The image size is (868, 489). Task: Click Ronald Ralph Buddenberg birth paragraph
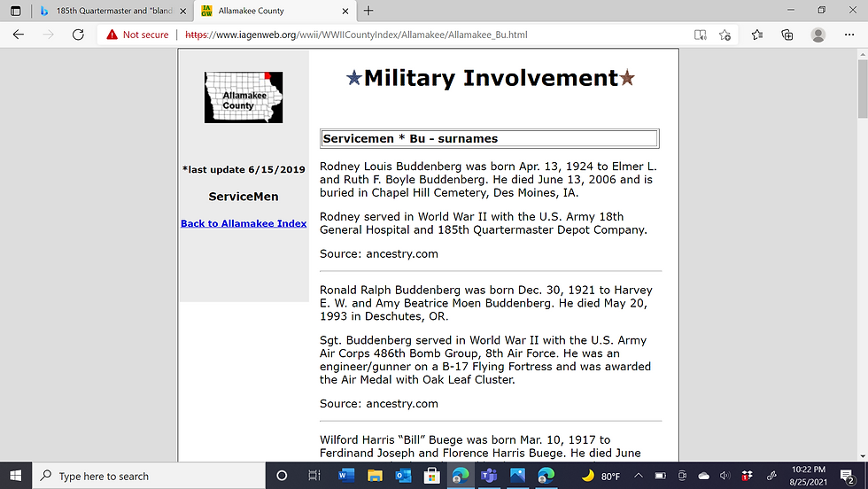point(486,303)
